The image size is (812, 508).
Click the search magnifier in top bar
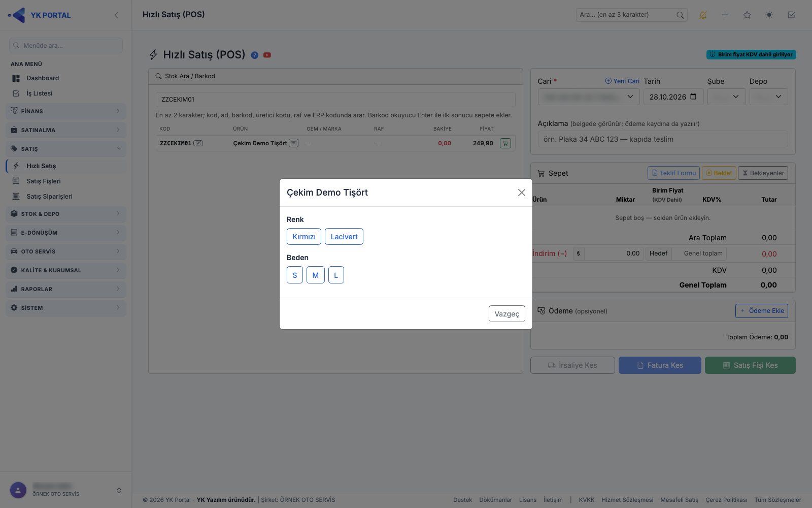point(680,15)
